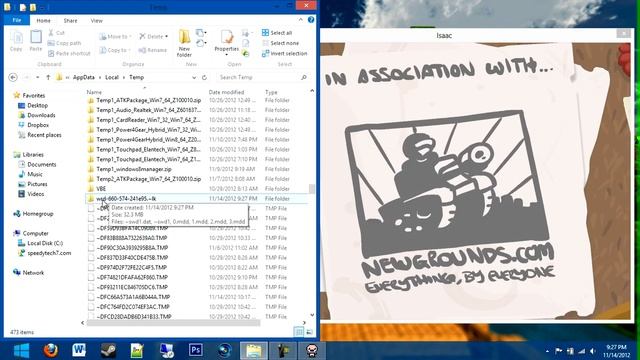This screenshot has width=640, height=360.
Task: Open the Move to dropdown
Action: pos(116,37)
